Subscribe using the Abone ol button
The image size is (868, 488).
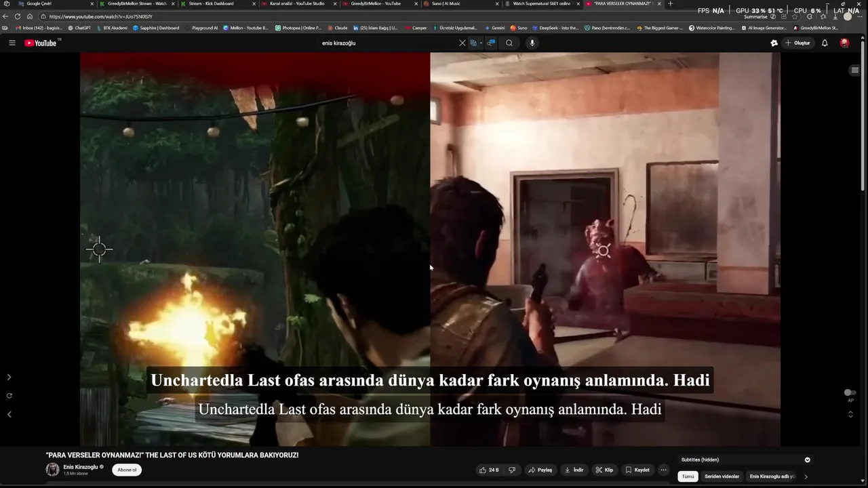click(127, 470)
